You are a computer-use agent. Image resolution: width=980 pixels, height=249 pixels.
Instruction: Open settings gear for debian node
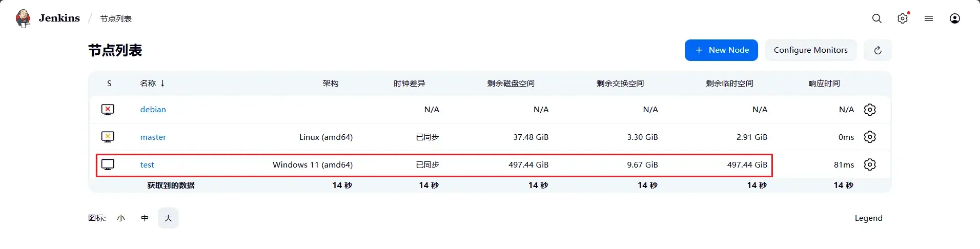tap(870, 110)
